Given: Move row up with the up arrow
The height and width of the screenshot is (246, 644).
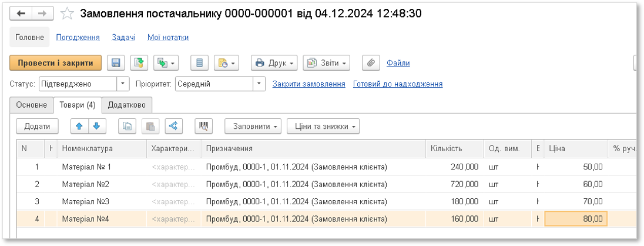Looking at the screenshot, I should tap(79, 126).
